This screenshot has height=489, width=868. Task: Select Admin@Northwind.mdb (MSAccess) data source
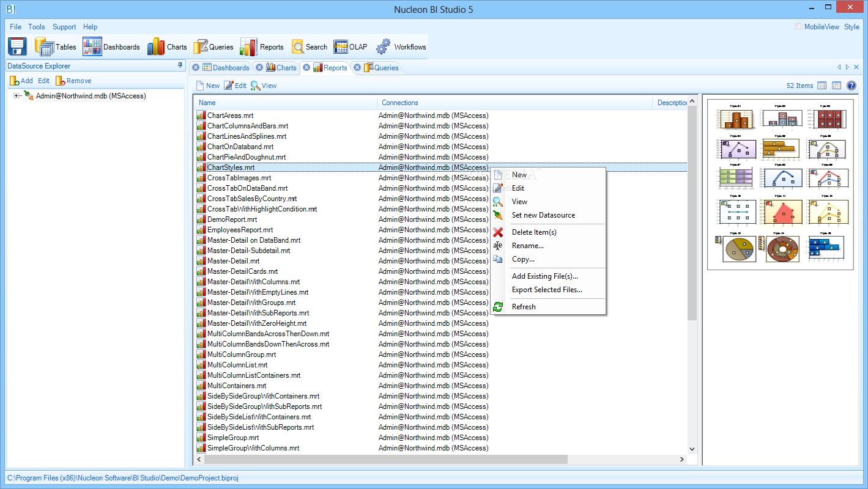point(91,96)
